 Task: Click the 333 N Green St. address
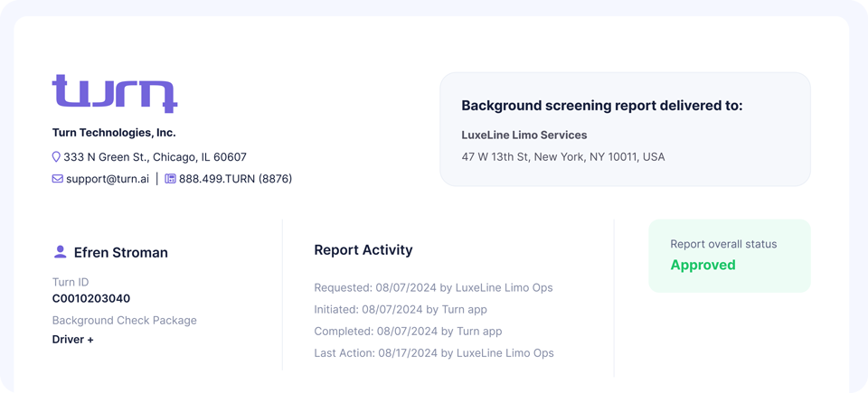pyautogui.click(x=155, y=157)
